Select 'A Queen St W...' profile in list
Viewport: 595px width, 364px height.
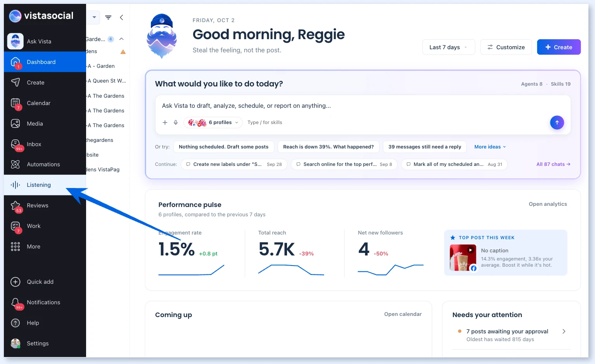pos(106,81)
